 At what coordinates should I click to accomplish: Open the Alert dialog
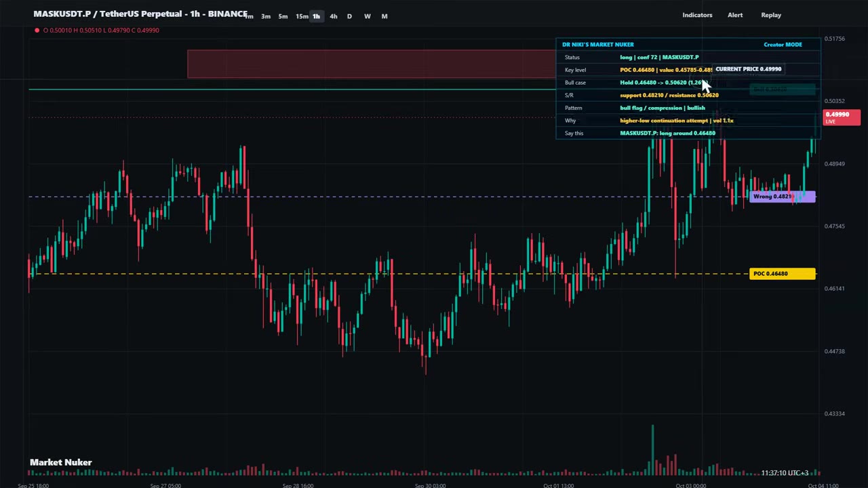pos(735,15)
